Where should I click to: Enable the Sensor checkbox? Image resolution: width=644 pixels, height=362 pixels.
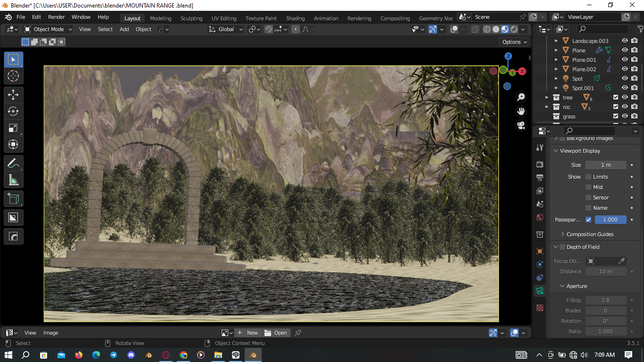(588, 197)
